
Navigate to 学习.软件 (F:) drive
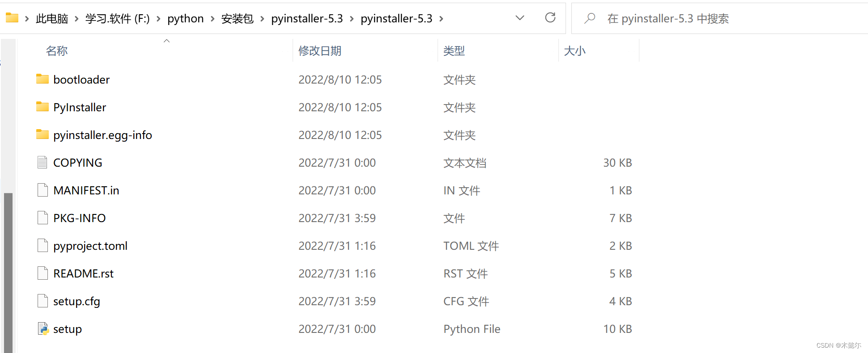coord(118,18)
